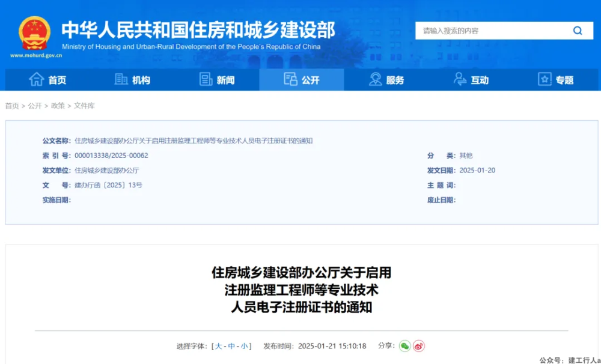The height and width of the screenshot is (364, 601).
Task: Share the notice via Weibo icon
Action: (x=419, y=346)
